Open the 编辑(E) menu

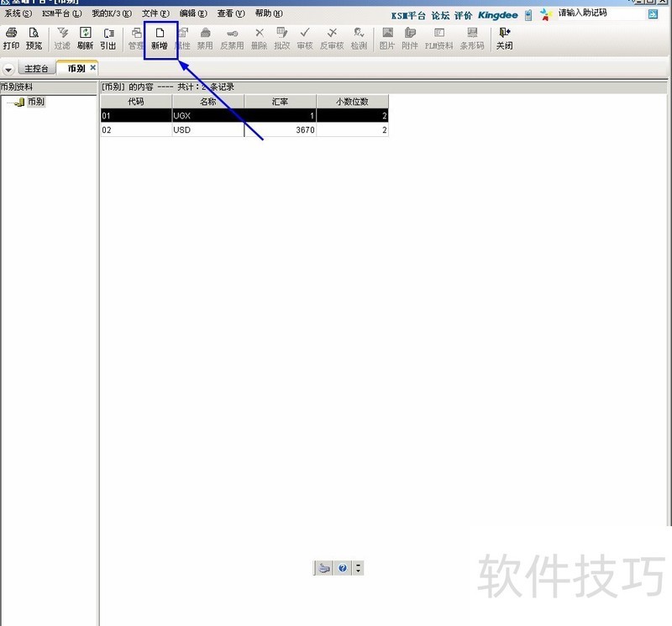point(193,13)
